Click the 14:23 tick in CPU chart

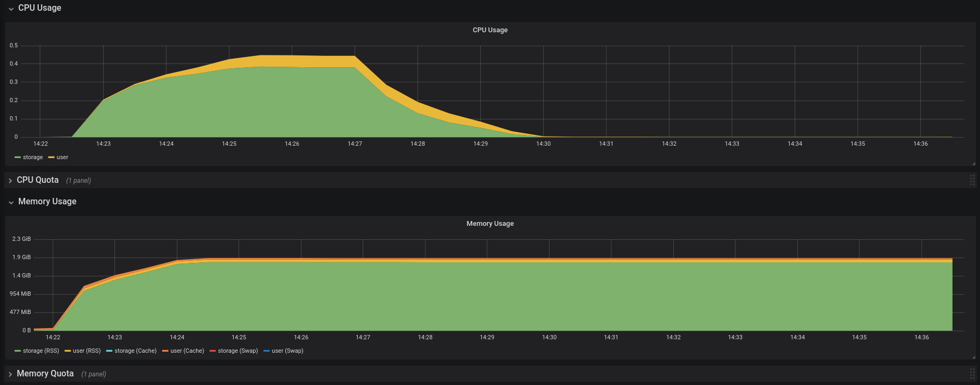[103, 144]
